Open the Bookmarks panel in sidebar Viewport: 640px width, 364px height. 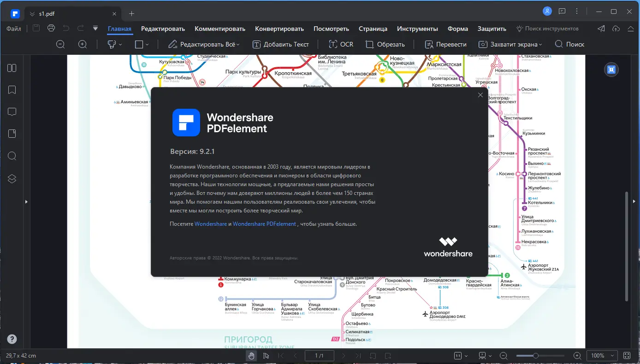point(12,89)
